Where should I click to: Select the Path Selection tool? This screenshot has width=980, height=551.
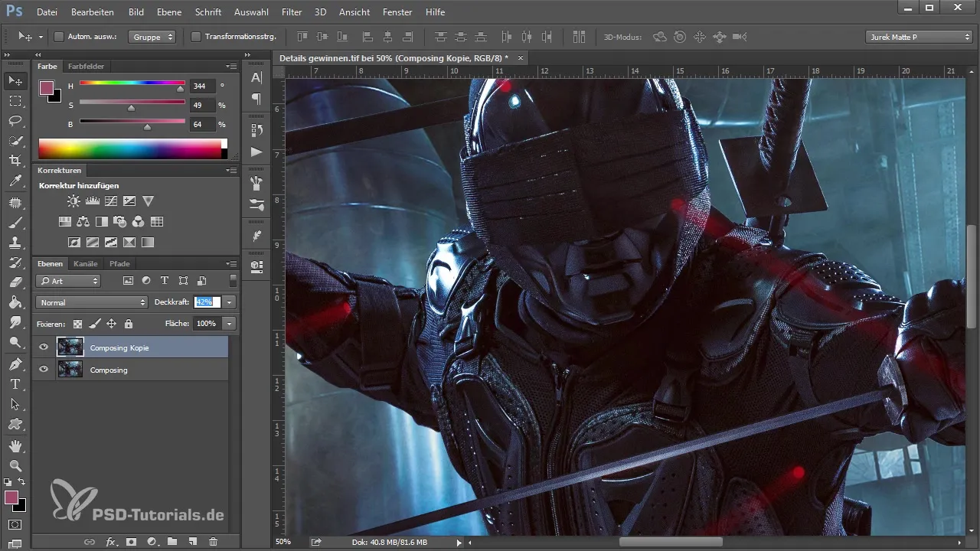pos(15,404)
